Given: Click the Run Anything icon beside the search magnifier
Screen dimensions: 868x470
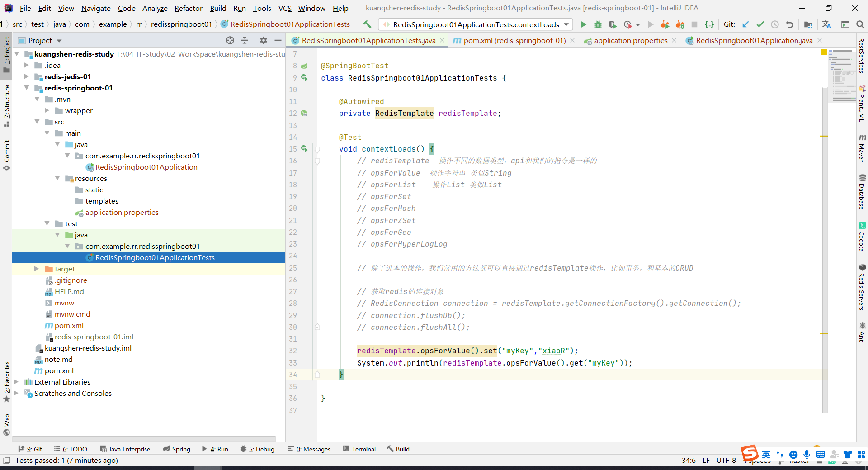Looking at the screenshot, I should click(x=845, y=24).
